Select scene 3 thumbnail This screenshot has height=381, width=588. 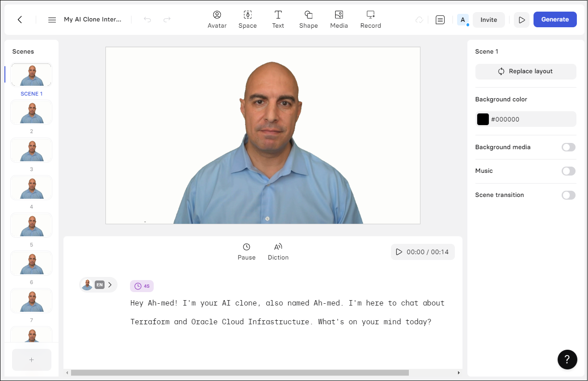31,150
